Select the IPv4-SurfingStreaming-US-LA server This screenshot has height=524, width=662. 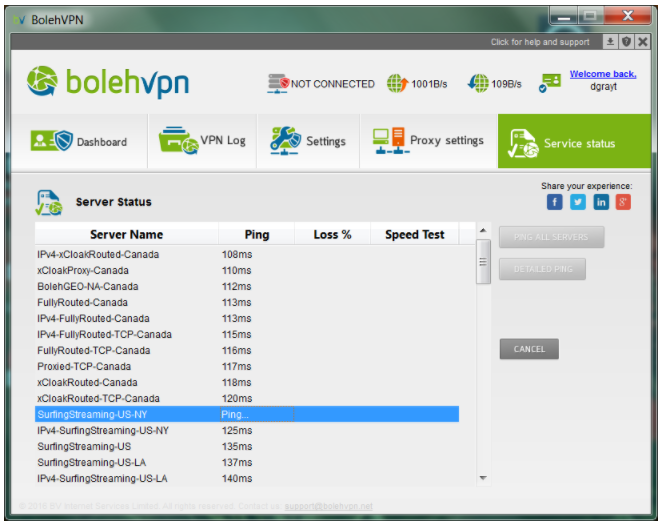tap(247, 479)
